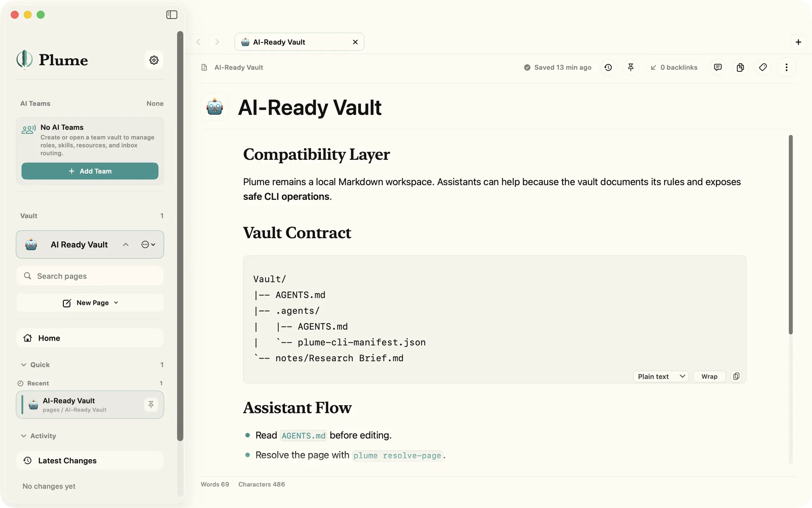Open the Plain text language dropdown
Screen dimensions: 812x508
(x=661, y=376)
